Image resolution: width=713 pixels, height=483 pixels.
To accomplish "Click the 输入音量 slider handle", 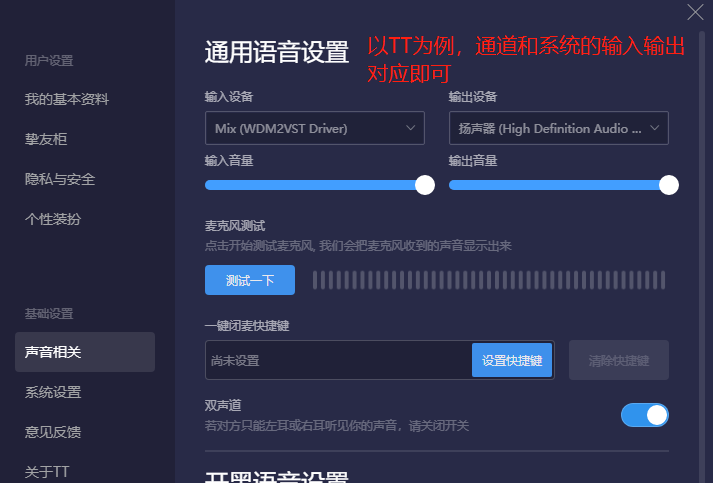I will point(425,185).
